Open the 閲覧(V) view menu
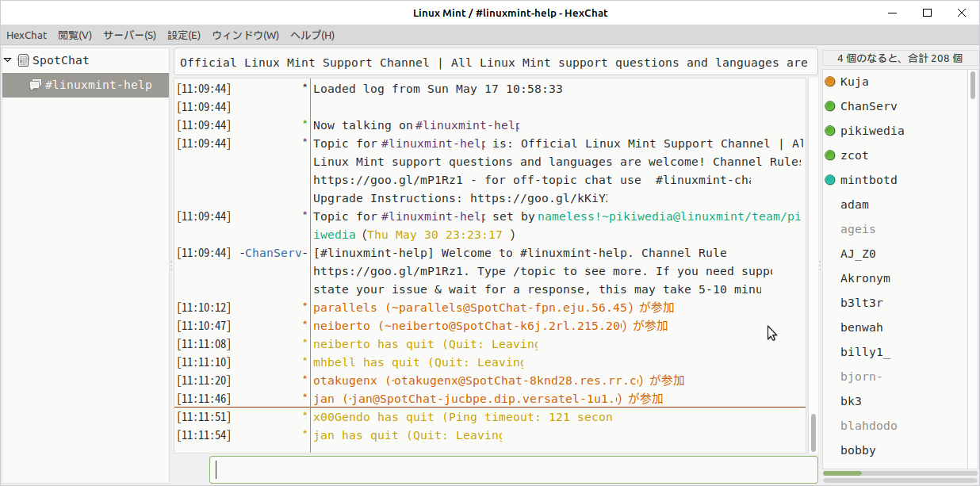The image size is (980, 486). [x=74, y=35]
